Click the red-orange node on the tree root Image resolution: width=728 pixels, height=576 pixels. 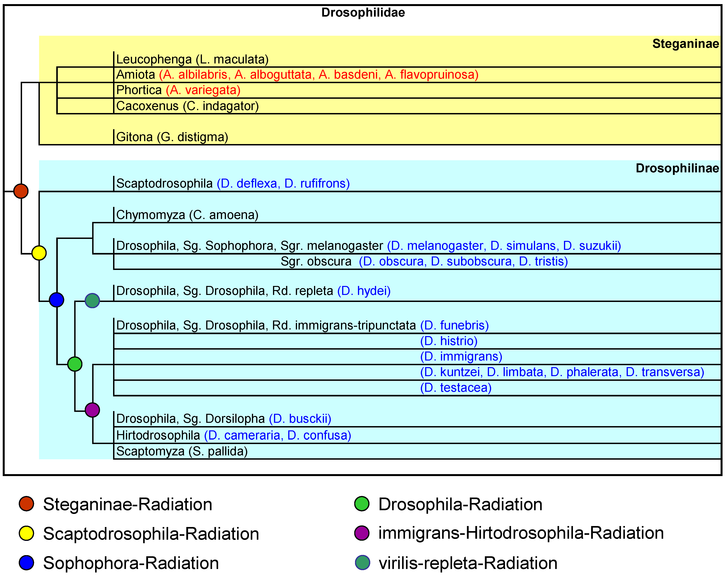tap(21, 191)
